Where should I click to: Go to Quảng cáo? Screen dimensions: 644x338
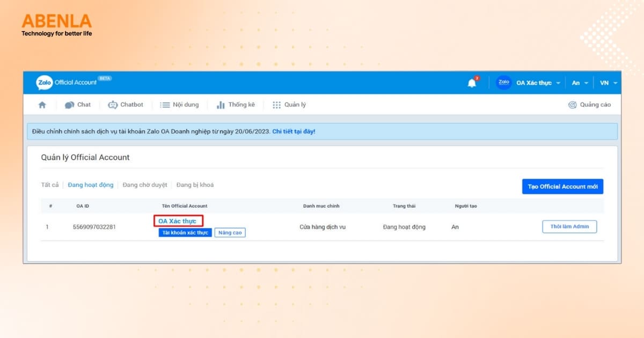coord(589,105)
